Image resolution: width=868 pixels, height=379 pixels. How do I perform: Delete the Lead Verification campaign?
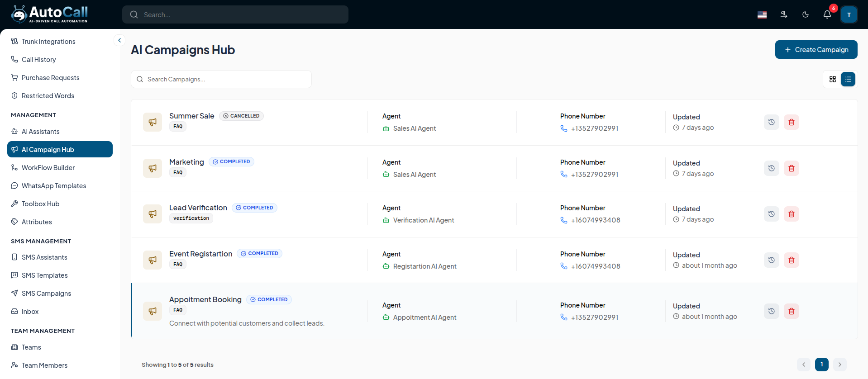click(x=792, y=214)
